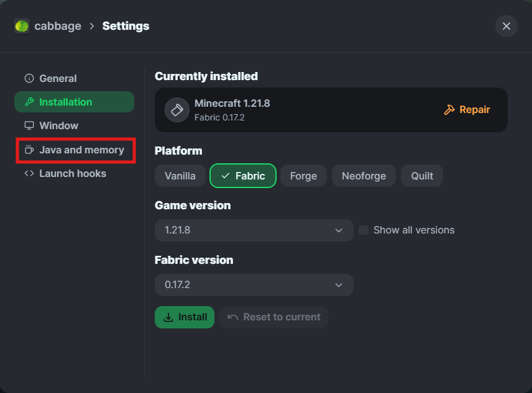Click the cabbage instance avatar icon
This screenshot has width=532, height=393.
point(22,26)
